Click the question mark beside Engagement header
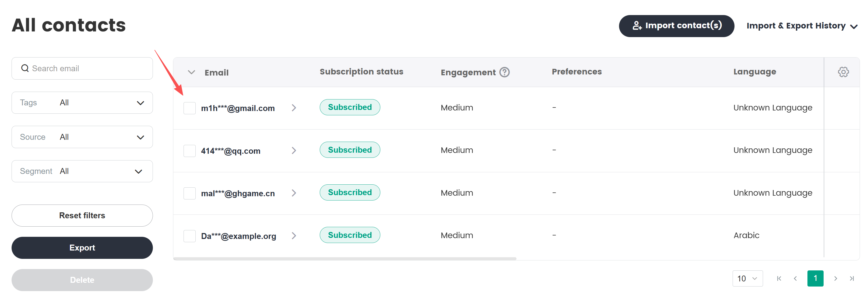Screen dimensions: 868x304 [x=504, y=72]
